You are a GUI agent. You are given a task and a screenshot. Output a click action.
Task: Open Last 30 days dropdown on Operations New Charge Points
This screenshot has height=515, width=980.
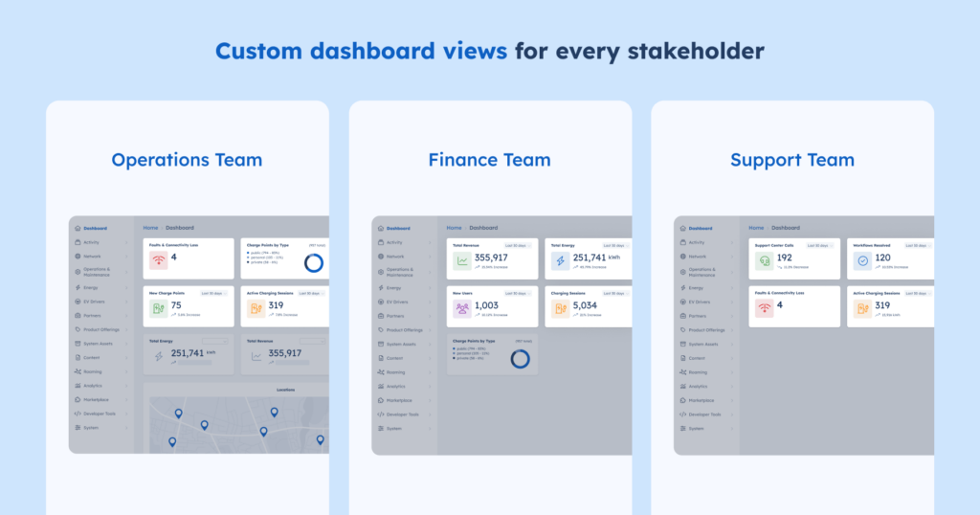[x=213, y=293]
